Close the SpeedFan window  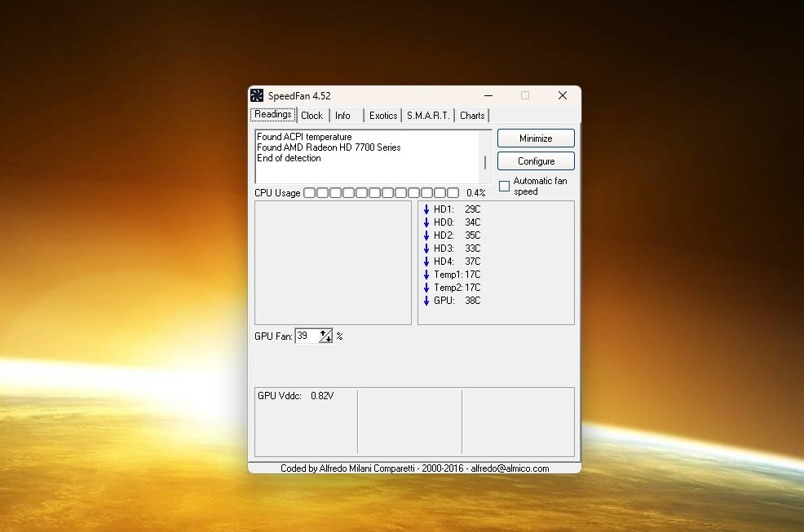click(x=563, y=95)
